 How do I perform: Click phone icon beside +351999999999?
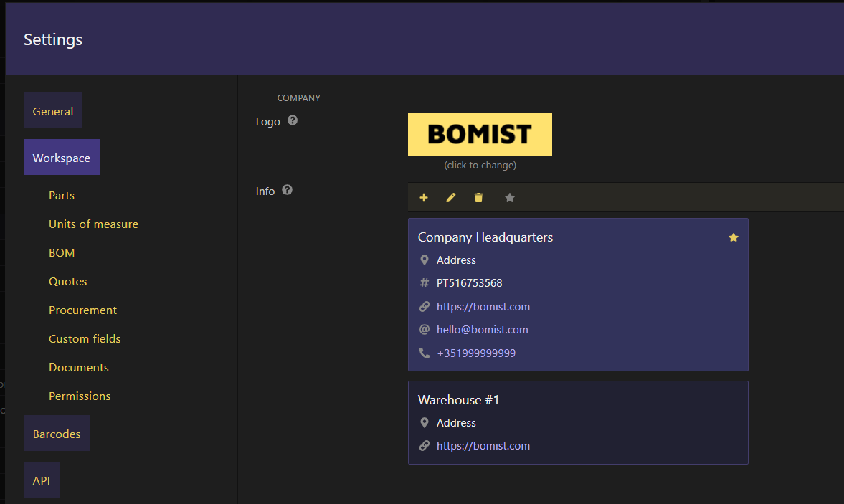[x=425, y=353]
